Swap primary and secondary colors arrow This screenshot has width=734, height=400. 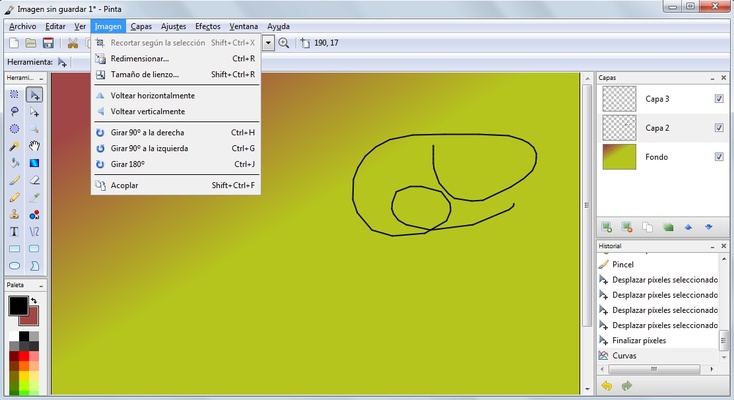[x=34, y=300]
